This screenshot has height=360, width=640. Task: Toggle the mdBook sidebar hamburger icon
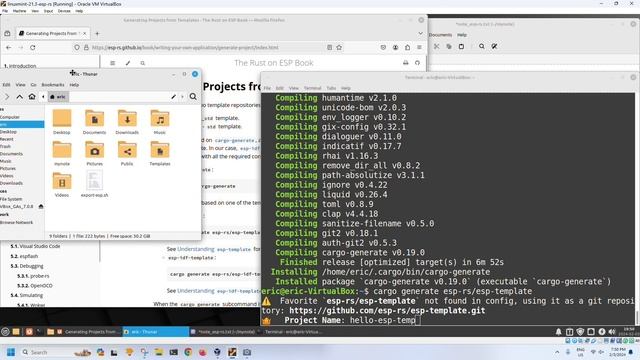[112, 63]
